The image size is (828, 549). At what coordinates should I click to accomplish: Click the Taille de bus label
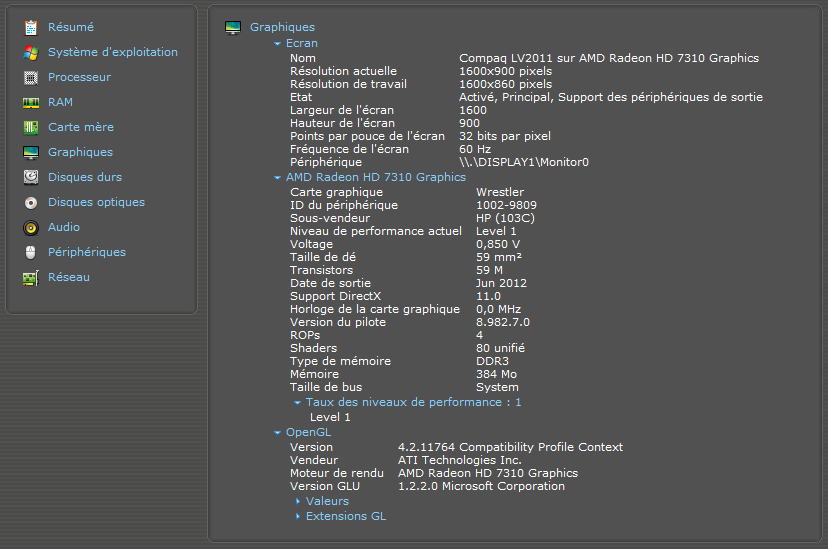(326, 387)
